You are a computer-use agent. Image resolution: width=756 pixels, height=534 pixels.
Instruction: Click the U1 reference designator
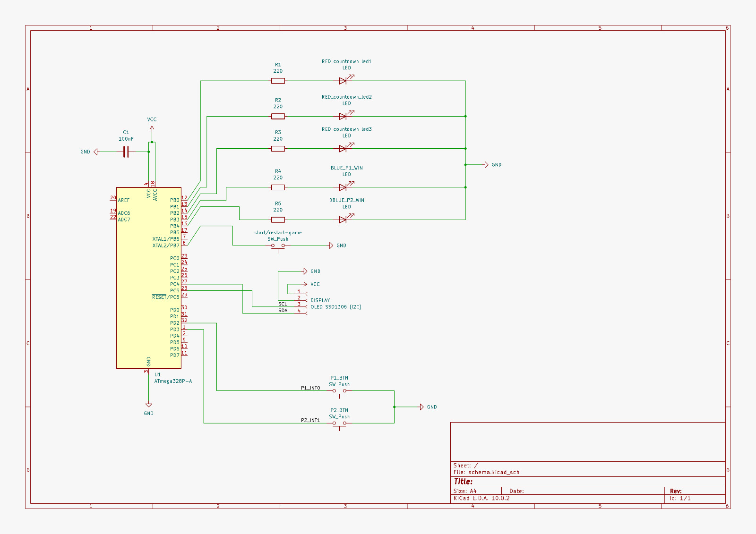(157, 375)
